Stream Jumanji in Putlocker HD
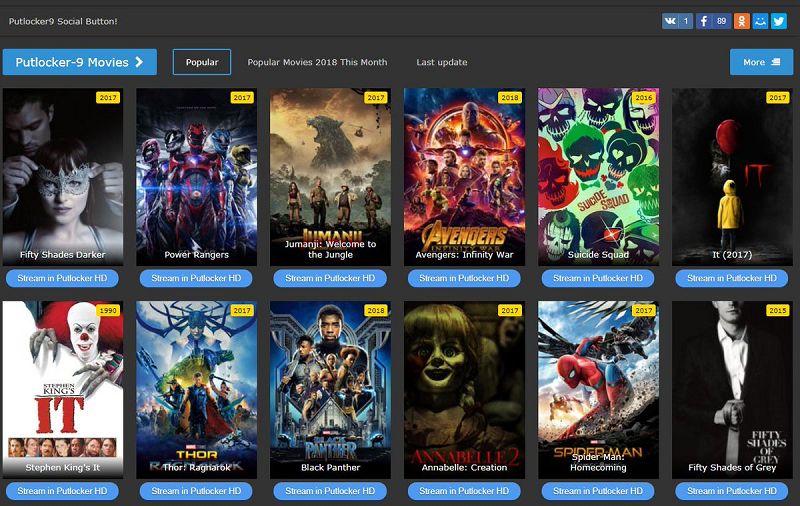 pos(330,278)
